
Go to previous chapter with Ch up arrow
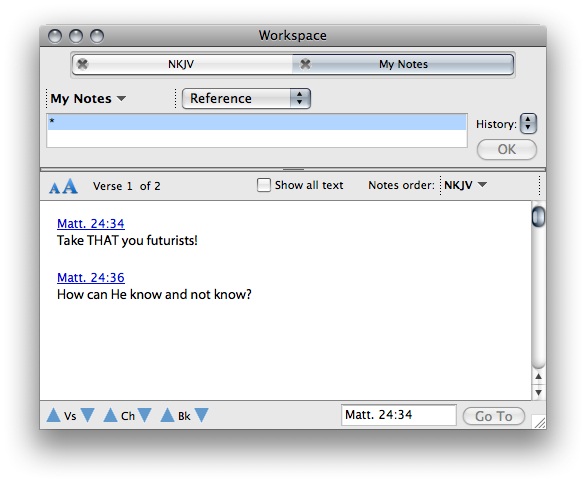(x=110, y=415)
